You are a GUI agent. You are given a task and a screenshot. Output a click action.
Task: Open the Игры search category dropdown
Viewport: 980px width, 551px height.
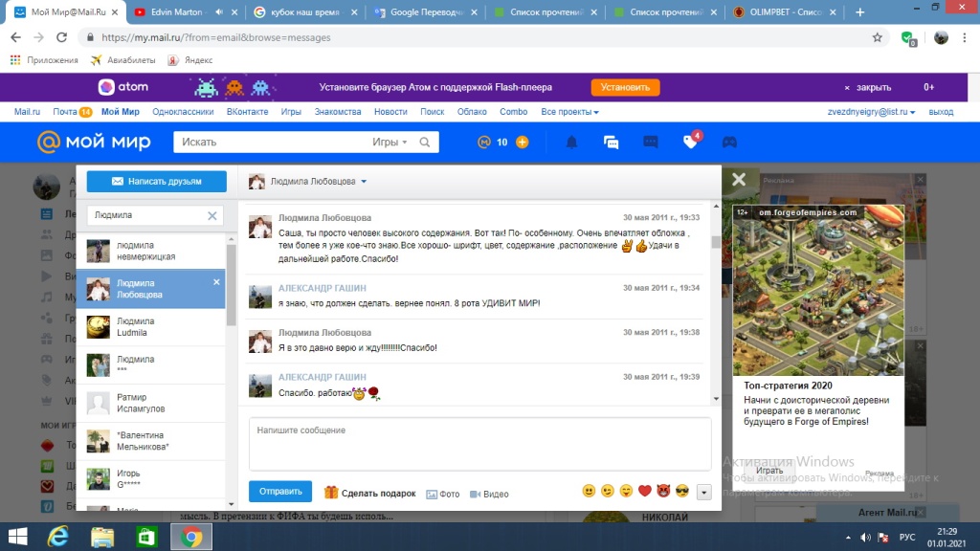click(390, 143)
